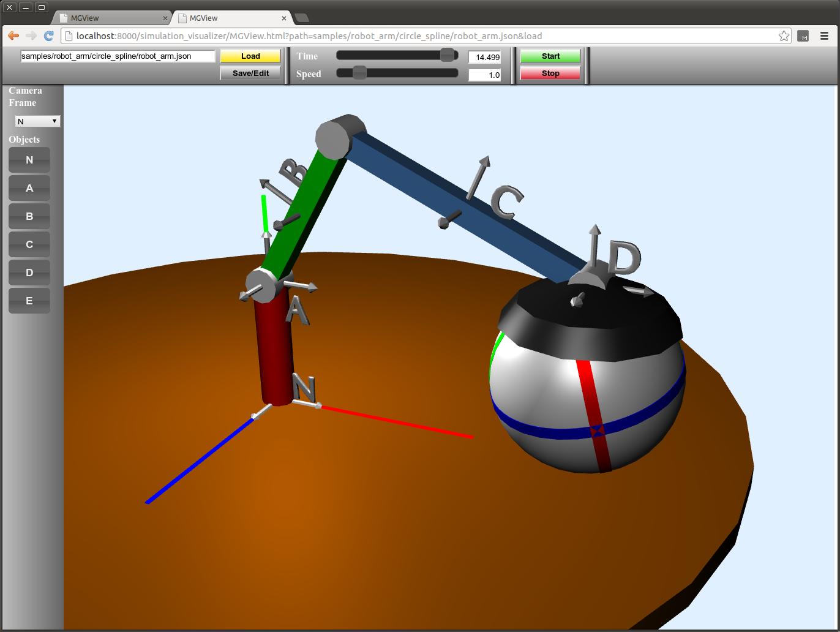Select object E in the Objects list
Viewport: 840px width, 632px height.
(29, 301)
